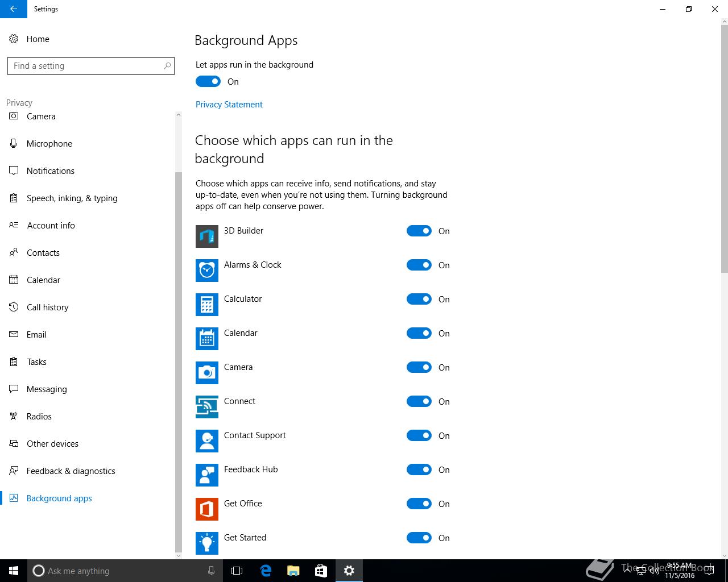Turn off Let apps run in the background
Viewport: 728px width, 582px height.
tap(208, 82)
